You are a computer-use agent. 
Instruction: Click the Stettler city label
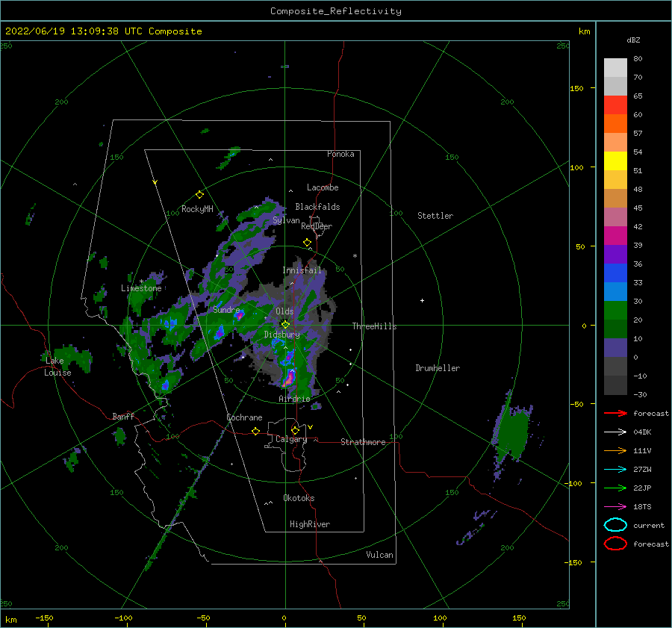(435, 216)
